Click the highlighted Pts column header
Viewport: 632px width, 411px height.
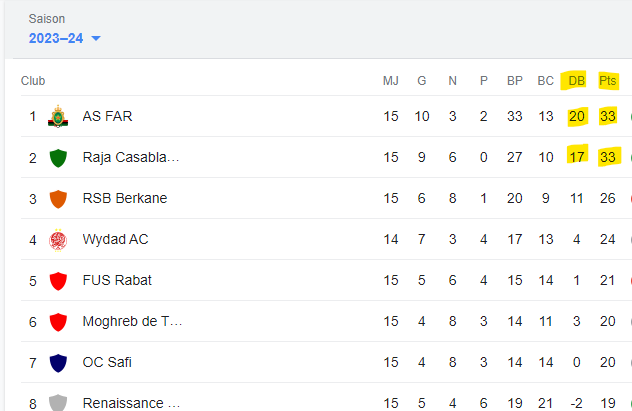608,81
